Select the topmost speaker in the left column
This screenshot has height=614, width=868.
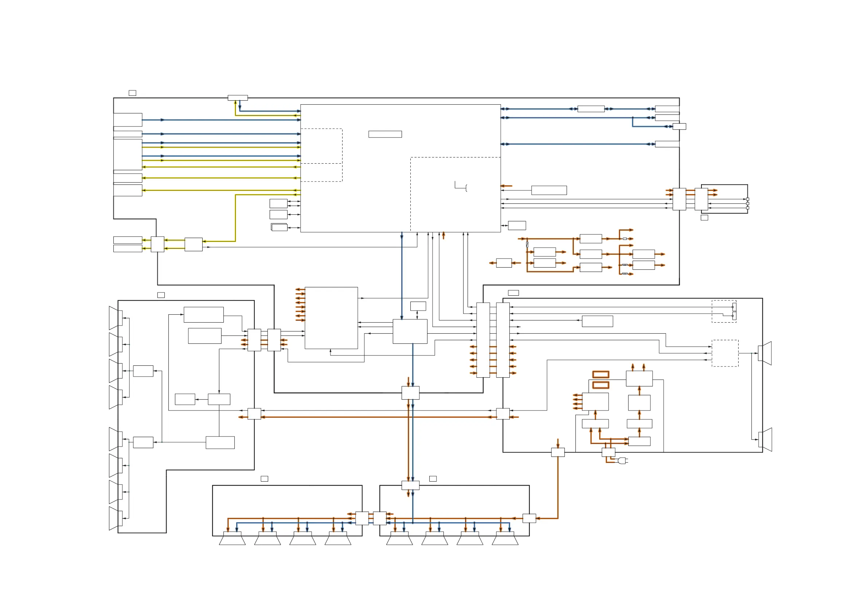pyautogui.click(x=115, y=318)
